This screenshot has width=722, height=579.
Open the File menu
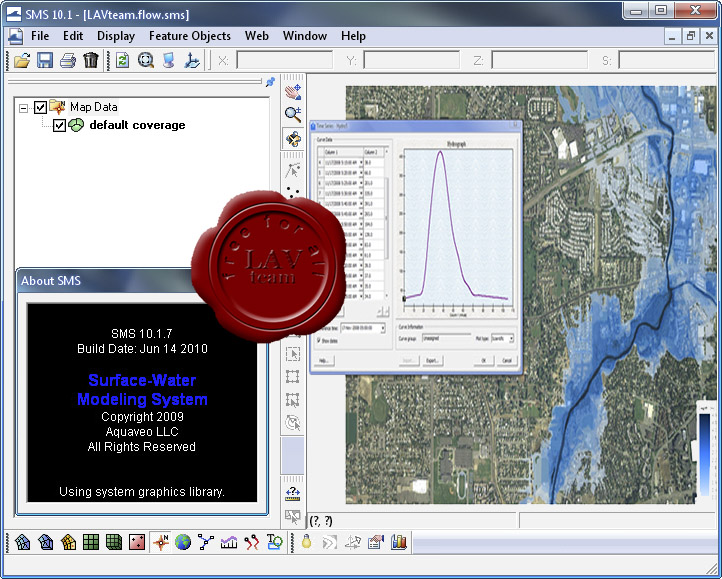click(40, 36)
